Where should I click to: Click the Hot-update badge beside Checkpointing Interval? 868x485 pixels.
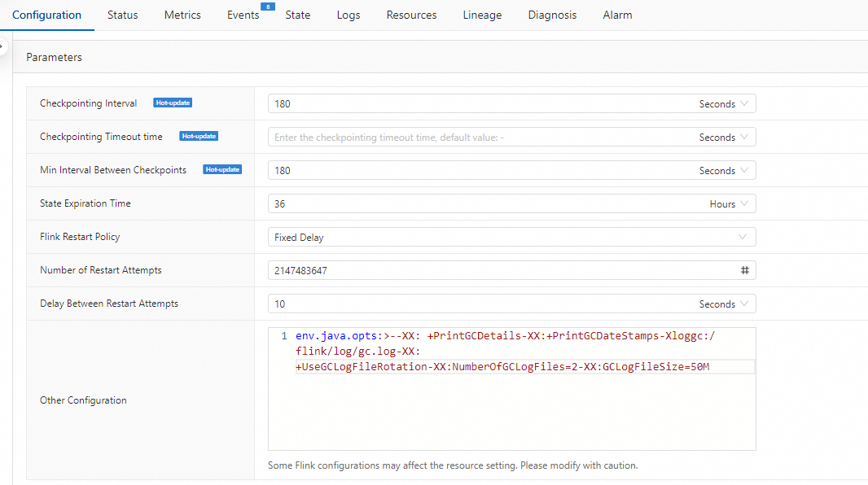[x=173, y=103]
